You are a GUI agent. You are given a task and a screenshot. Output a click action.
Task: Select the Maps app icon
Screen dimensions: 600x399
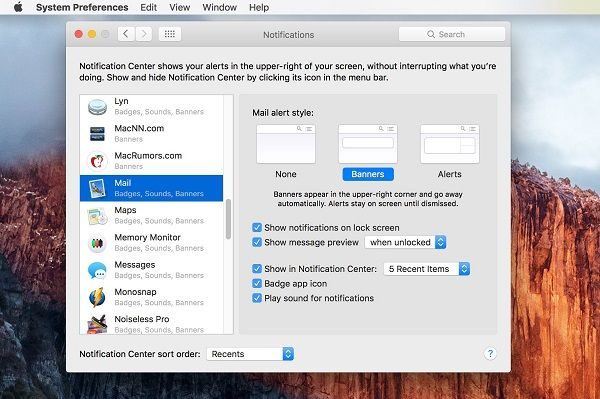pos(97,216)
